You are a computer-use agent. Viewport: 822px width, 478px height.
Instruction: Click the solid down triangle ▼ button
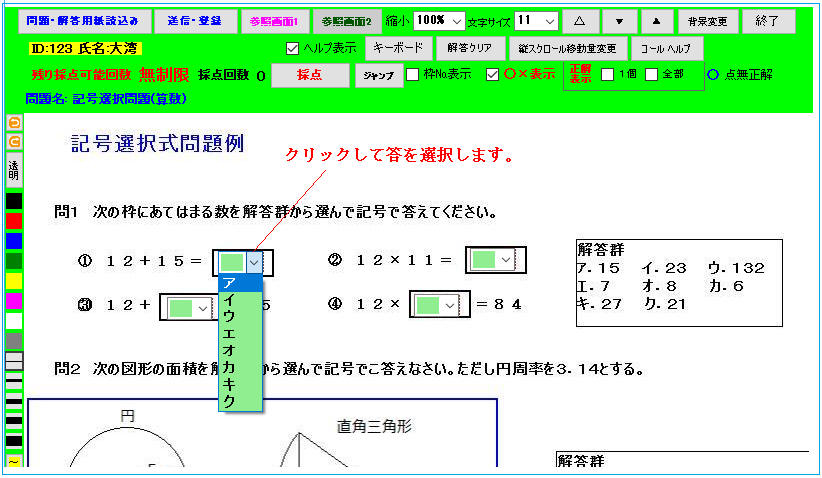[619, 21]
